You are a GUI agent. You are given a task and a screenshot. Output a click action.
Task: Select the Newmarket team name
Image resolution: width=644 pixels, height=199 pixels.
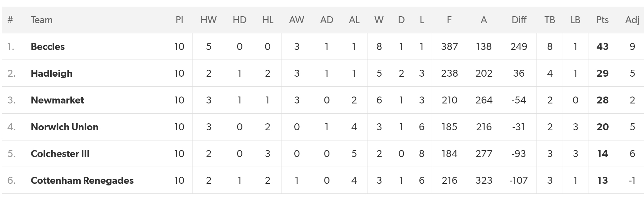point(57,100)
